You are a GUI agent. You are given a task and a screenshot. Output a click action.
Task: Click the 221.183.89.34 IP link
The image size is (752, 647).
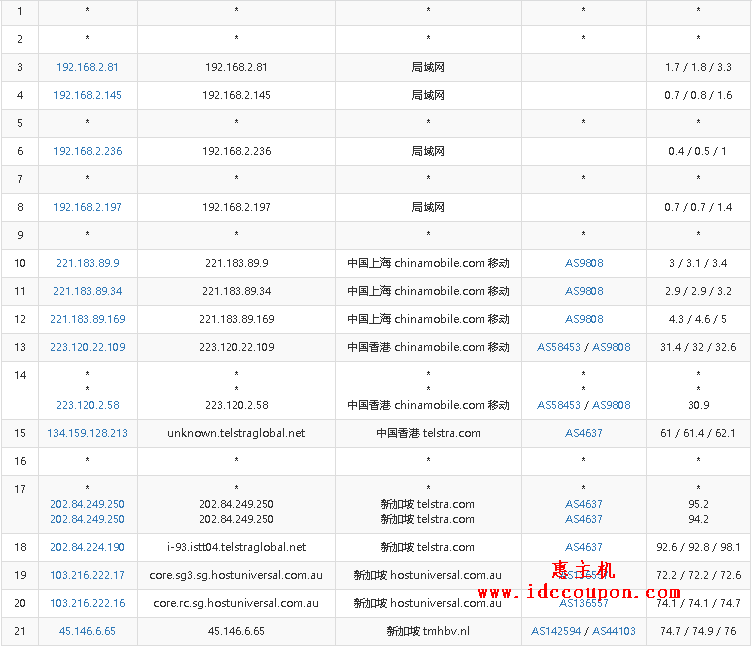87,291
